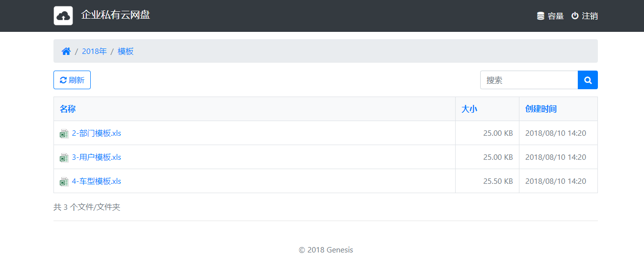Viewport: 644px width, 275px height.
Task: Open the 3-用户模板.xls file link
Action: (x=96, y=157)
